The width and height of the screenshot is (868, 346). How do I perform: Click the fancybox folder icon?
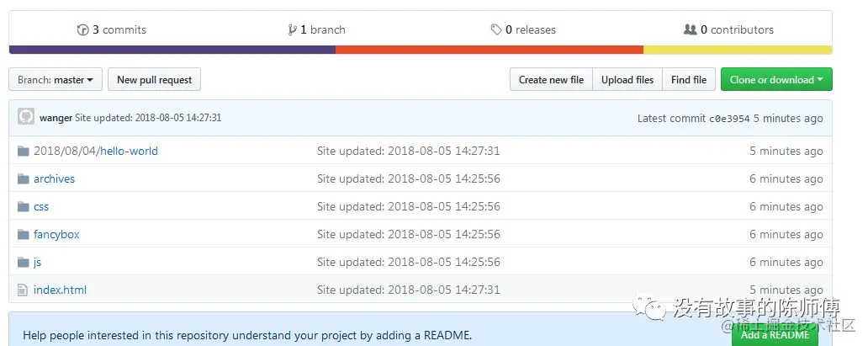point(24,235)
